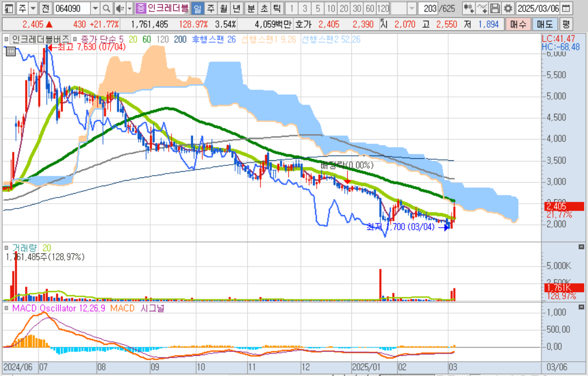Select tick 틱 chart period
The width and height of the screenshot is (588, 376).
277,8
